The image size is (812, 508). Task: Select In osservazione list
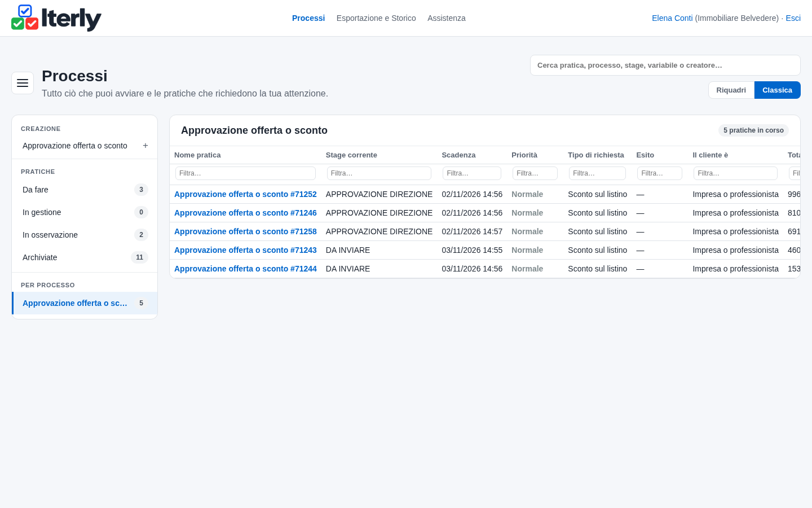(85, 235)
